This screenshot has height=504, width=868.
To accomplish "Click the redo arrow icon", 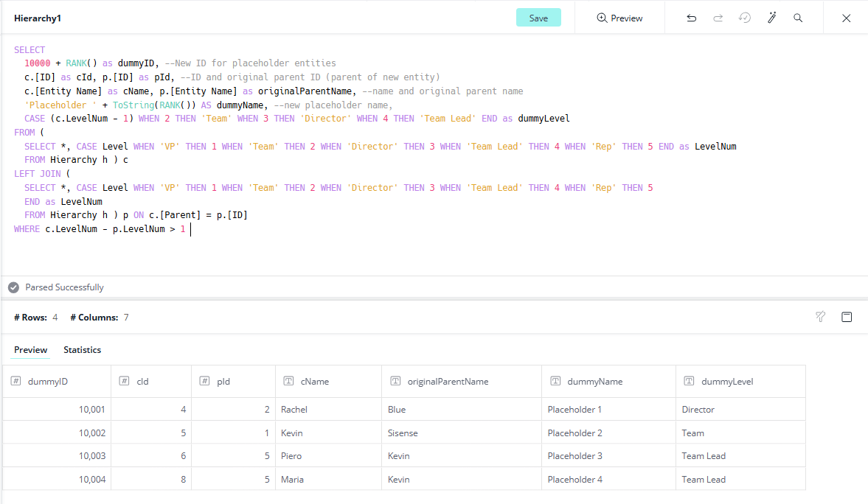I will [718, 18].
